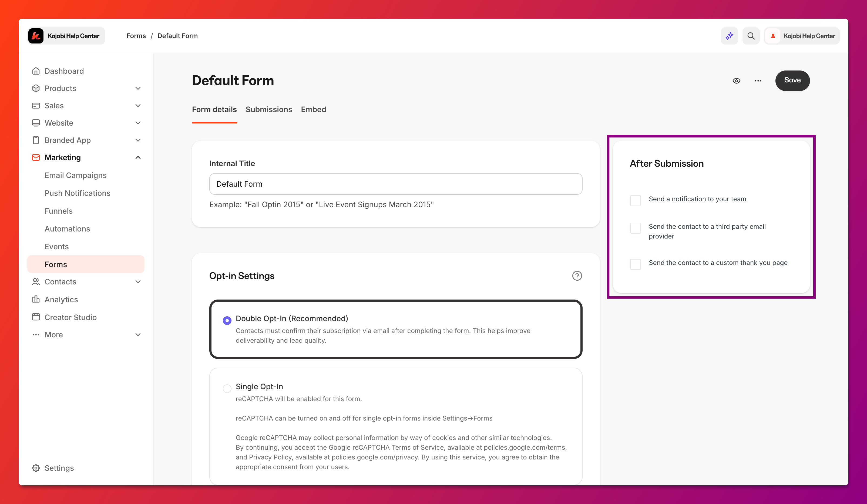867x504 pixels.
Task: Click the Sales card icon
Action: (36, 106)
